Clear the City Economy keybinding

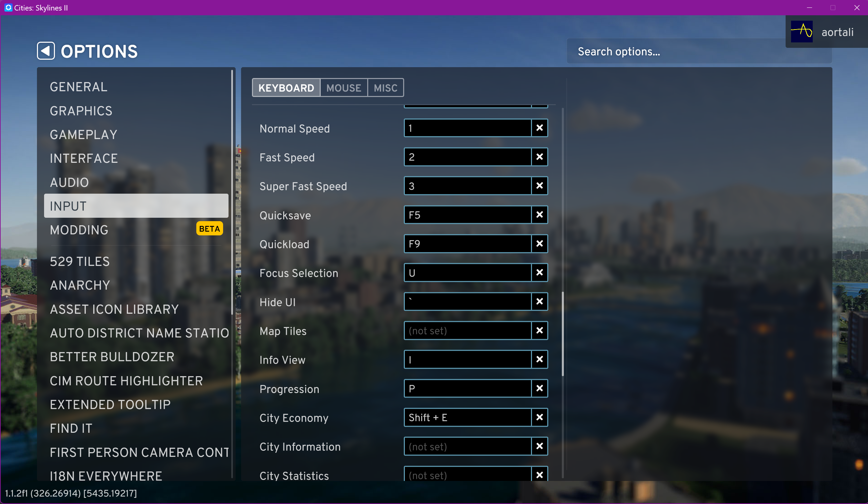pyautogui.click(x=539, y=418)
